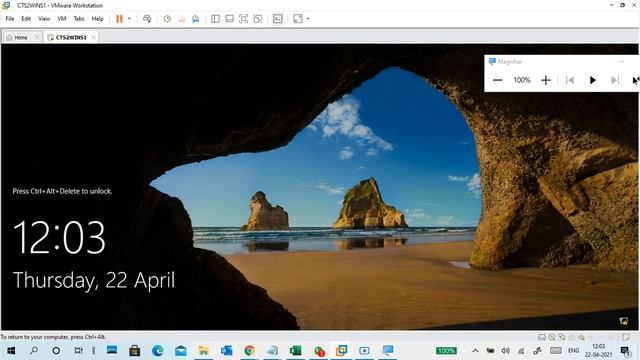This screenshot has width=640, height=360.
Task: Open the snapshot manager
Action: [196, 19]
